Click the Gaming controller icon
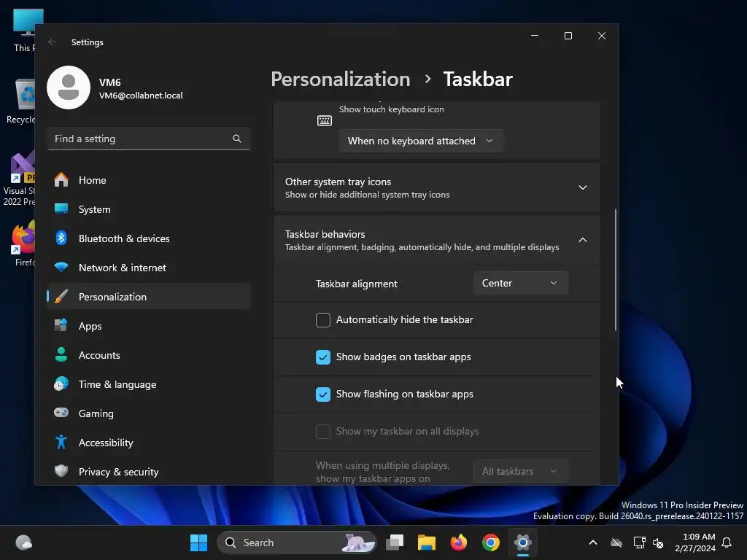The image size is (747, 560). (x=61, y=413)
